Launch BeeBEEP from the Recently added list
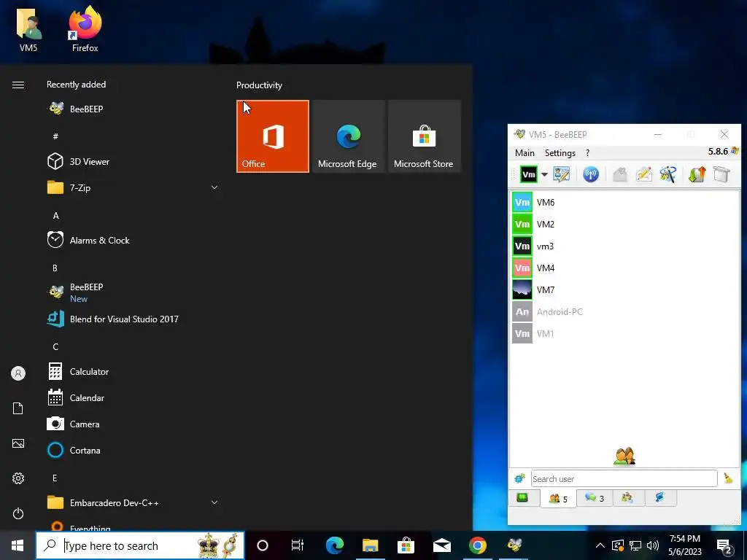Image resolution: width=747 pixels, height=560 pixels. pyautogui.click(x=133, y=109)
